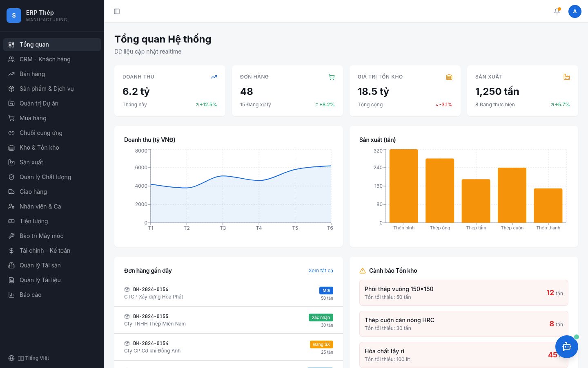Image resolution: width=588 pixels, height=368 pixels.
Task: Click the Mới status badge
Action: click(326, 290)
